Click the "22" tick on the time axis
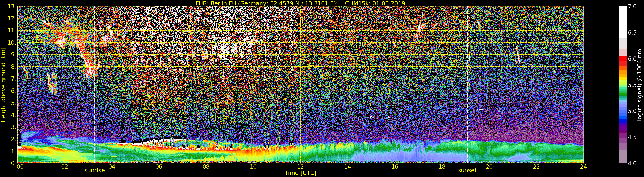Image resolution: width=644 pixels, height=177 pixels. click(x=536, y=166)
